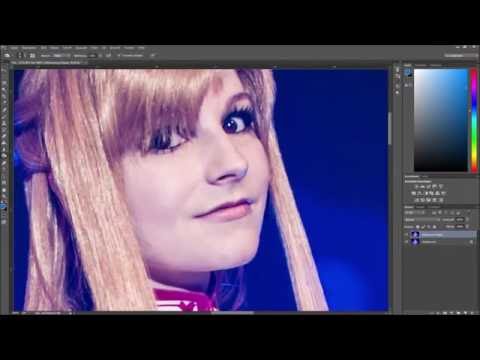The width and height of the screenshot is (480, 360).
Task: Click the layer Fill value field
Action: [460, 227]
